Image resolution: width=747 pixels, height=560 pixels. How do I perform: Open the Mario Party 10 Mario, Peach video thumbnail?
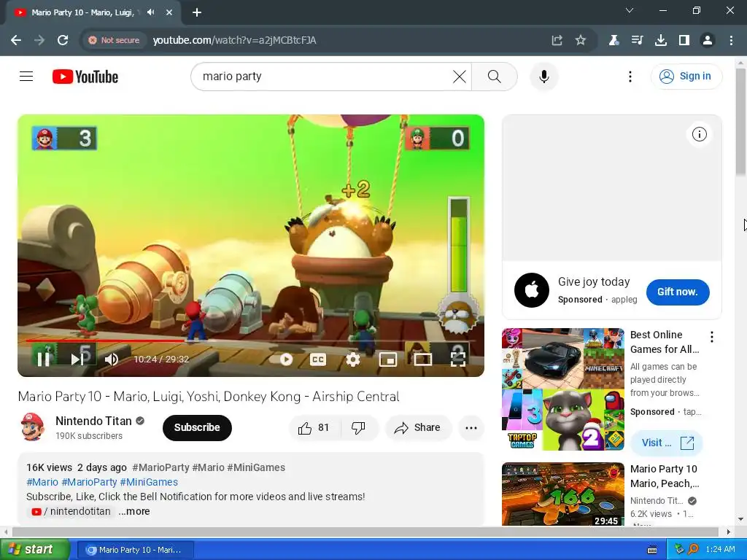tap(562, 494)
